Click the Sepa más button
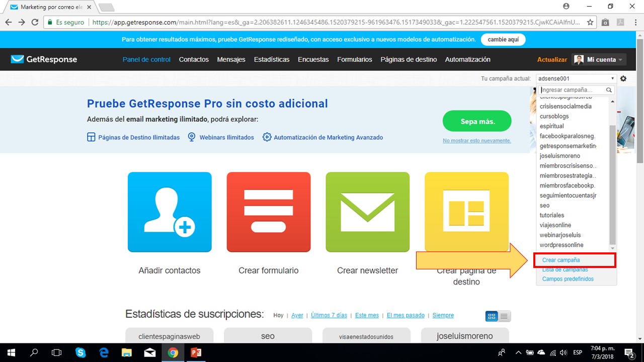This screenshot has width=644, height=362. pyautogui.click(x=477, y=122)
